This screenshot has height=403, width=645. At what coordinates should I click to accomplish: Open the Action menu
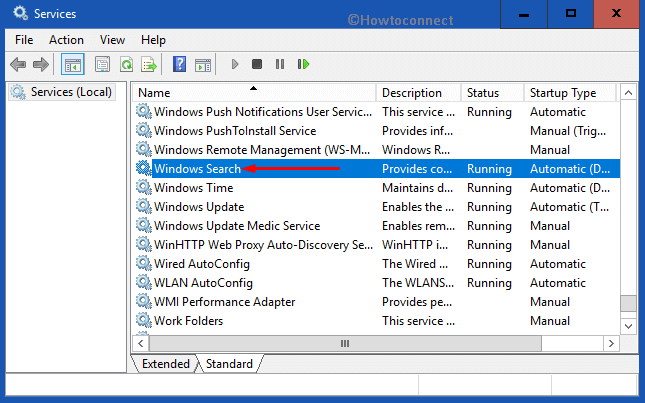click(x=66, y=40)
